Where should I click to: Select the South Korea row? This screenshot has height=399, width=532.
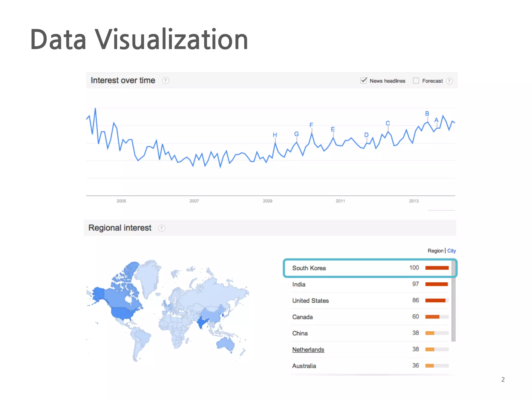[x=309, y=268]
